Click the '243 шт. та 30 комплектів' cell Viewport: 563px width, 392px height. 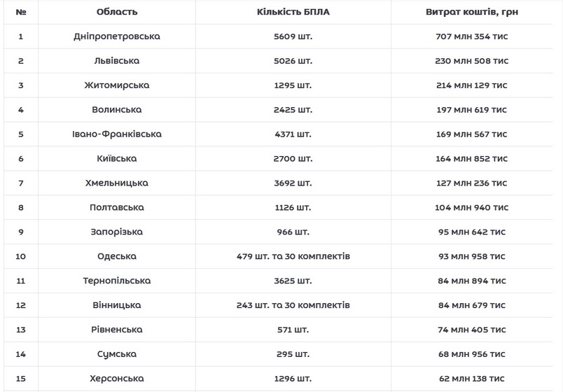pos(293,305)
